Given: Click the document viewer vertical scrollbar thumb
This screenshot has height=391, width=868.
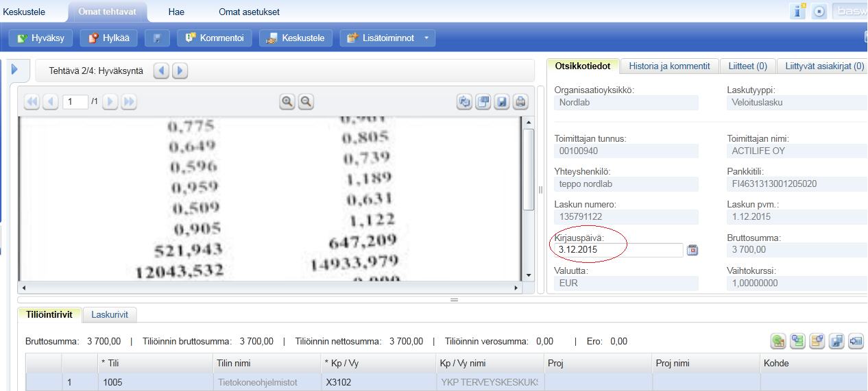Looking at the screenshot, I should click(529, 168).
